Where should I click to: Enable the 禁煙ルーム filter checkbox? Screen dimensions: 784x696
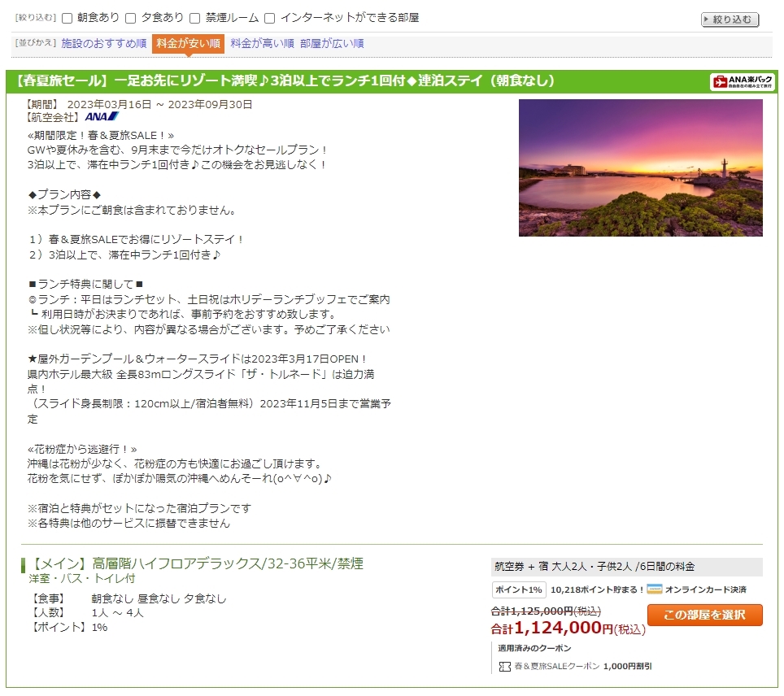tap(195, 19)
